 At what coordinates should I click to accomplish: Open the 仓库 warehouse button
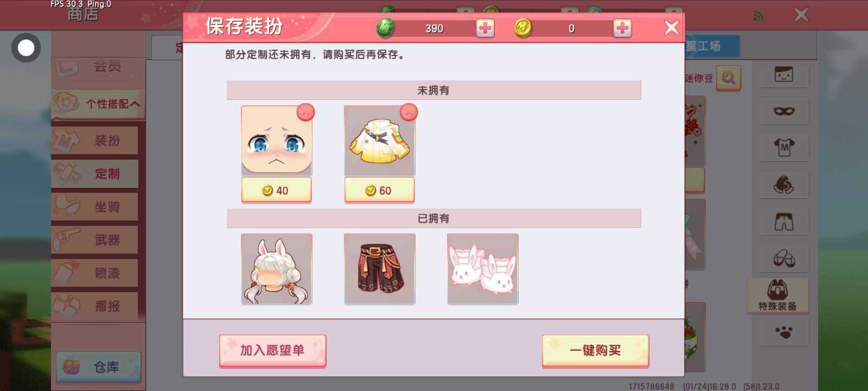pyautogui.click(x=99, y=367)
